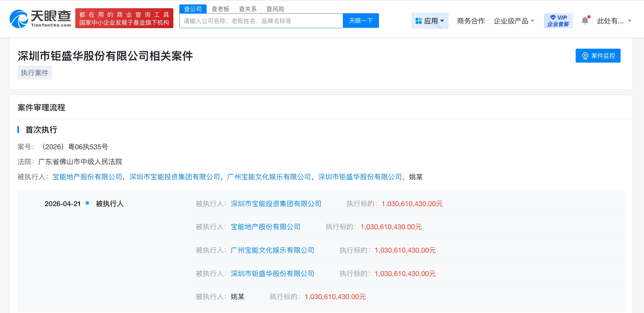The image size is (644, 313).
Task: Open the 商务合作 page
Action: 470,20
